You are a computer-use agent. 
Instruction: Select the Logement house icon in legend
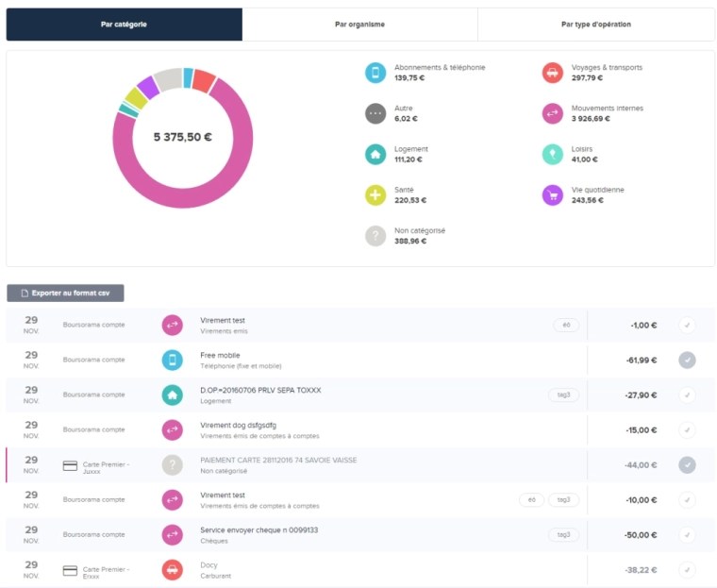tap(375, 154)
